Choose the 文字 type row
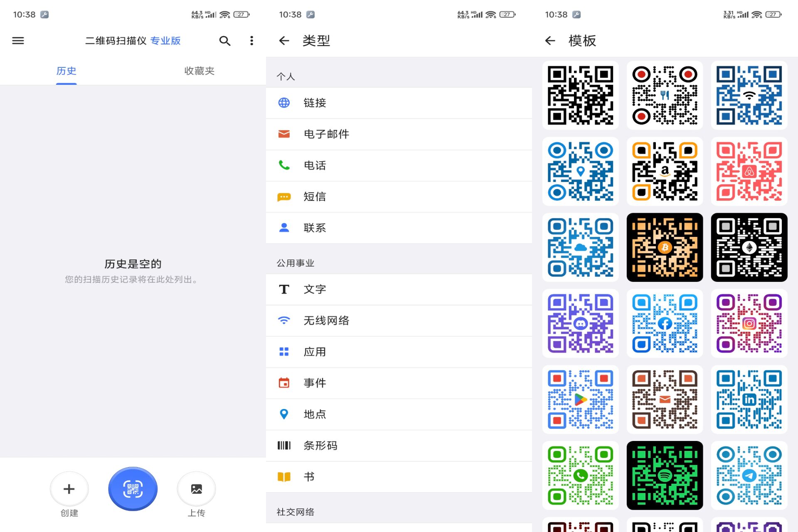 coord(399,289)
